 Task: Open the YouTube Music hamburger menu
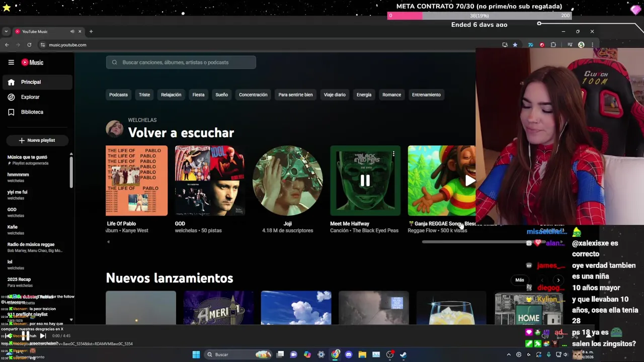(x=11, y=62)
